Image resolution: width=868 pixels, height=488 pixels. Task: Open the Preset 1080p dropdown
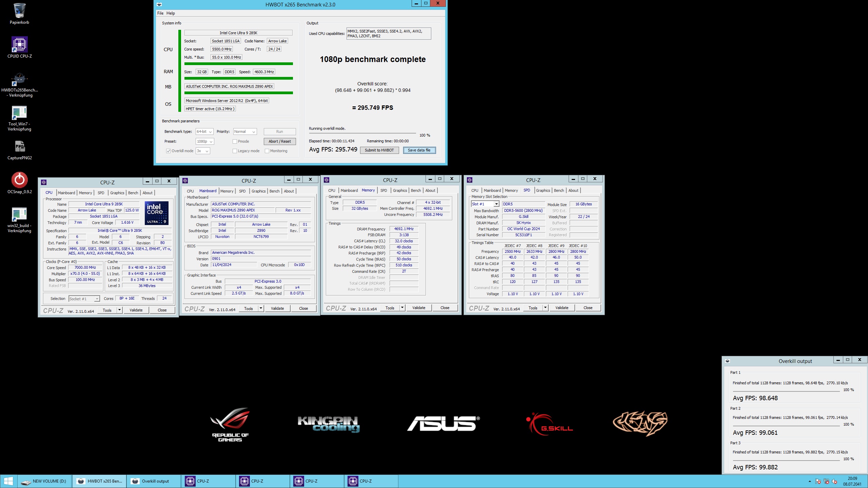(205, 141)
